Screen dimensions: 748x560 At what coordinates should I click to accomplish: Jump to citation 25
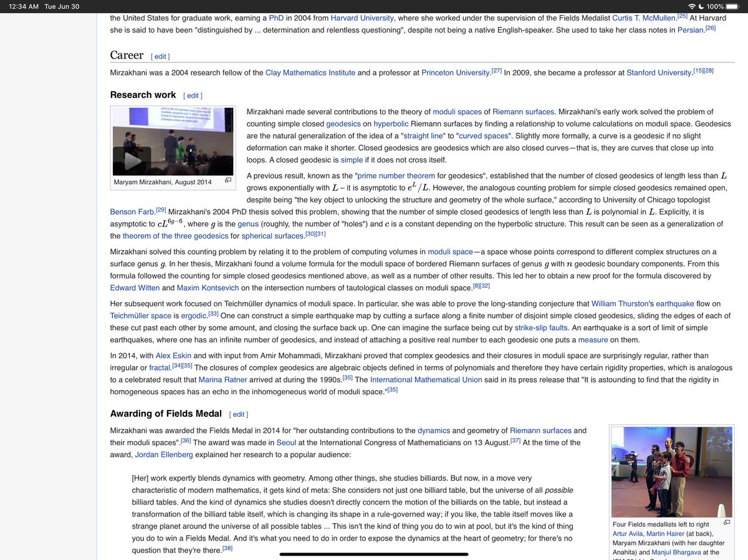coord(683,16)
